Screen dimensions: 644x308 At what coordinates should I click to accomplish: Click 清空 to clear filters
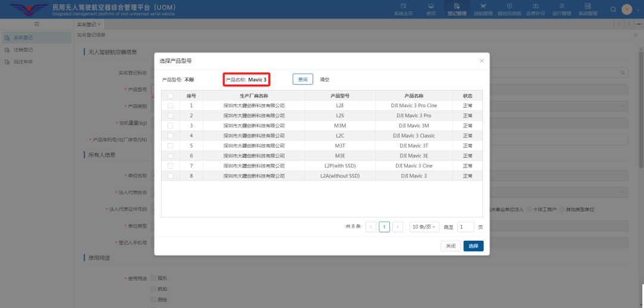[x=324, y=80]
